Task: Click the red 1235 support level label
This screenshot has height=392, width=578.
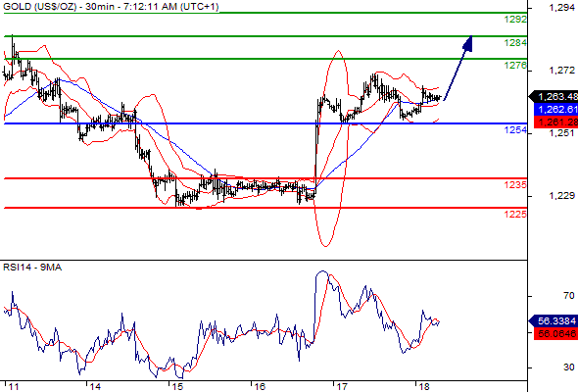Action: [x=515, y=185]
